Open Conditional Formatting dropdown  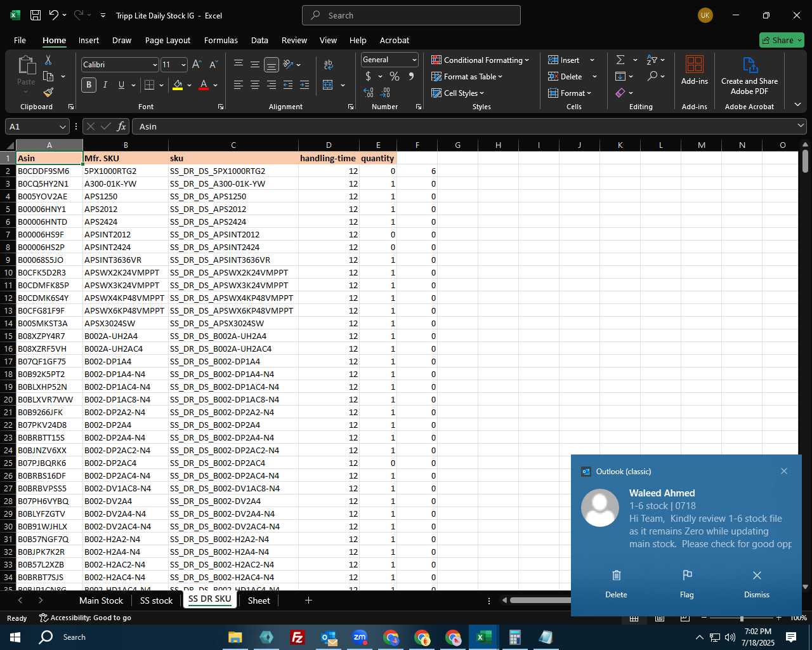(x=480, y=60)
